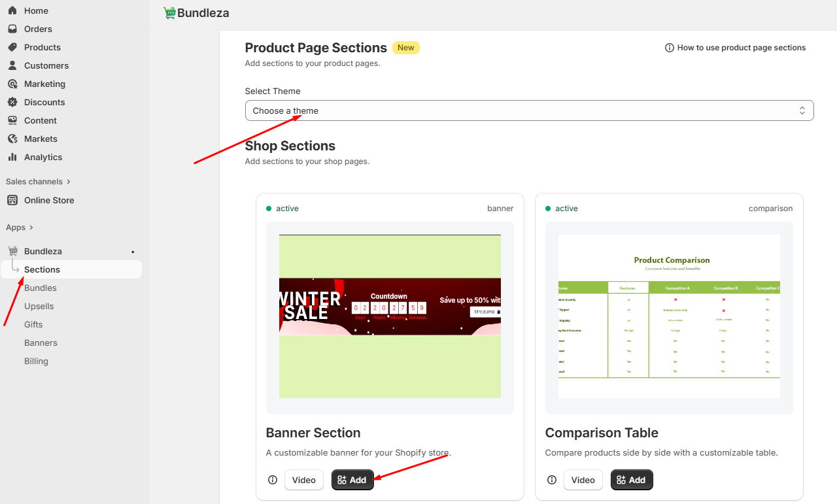Viewport: 837px width, 504px height.
Task: Open Orders via its inbox icon
Action: click(x=12, y=29)
